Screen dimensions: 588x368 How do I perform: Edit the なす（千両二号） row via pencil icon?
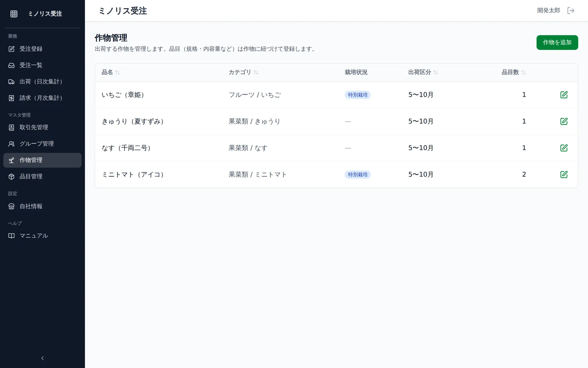(x=564, y=148)
